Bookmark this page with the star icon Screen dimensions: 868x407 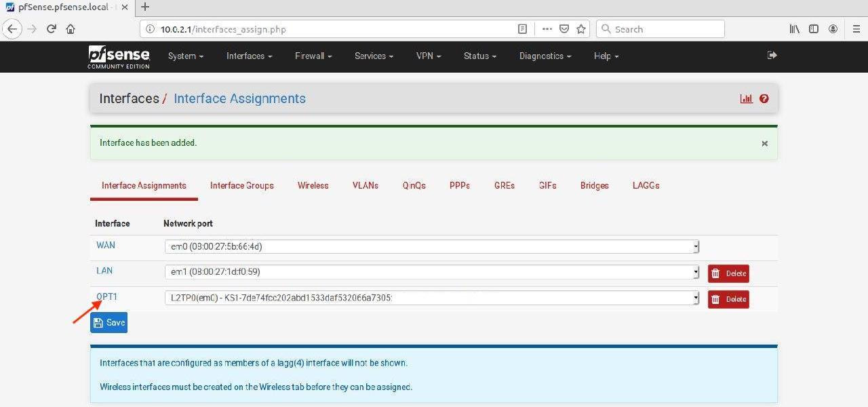pyautogui.click(x=581, y=29)
